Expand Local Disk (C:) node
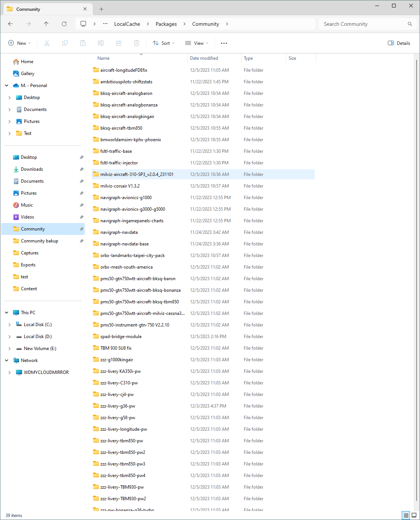 pos(10,325)
